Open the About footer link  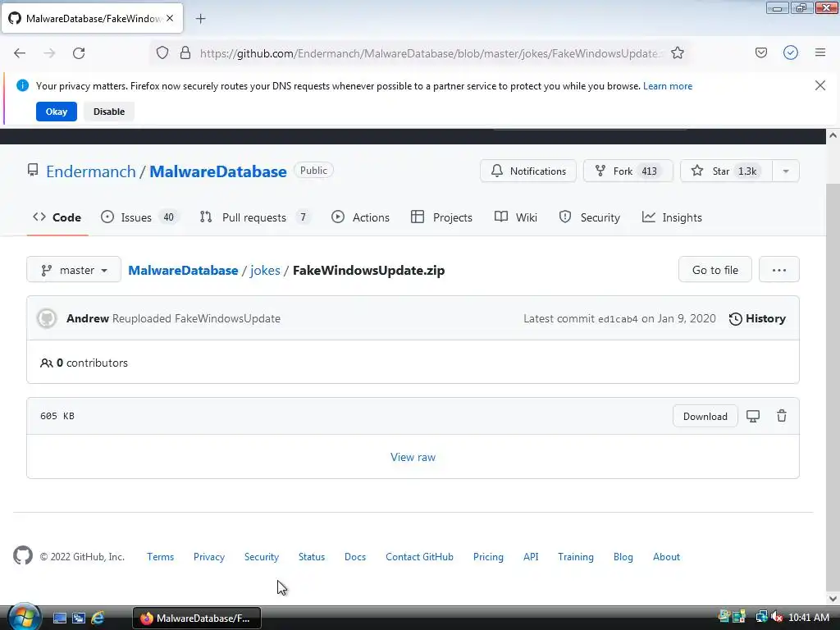pos(666,557)
